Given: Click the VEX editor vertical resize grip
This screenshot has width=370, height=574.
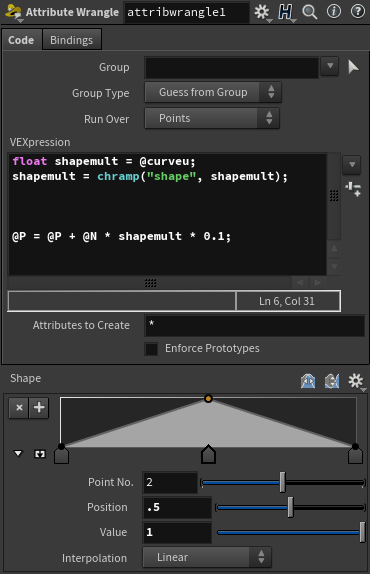Looking at the screenshot, I should coord(334,196).
